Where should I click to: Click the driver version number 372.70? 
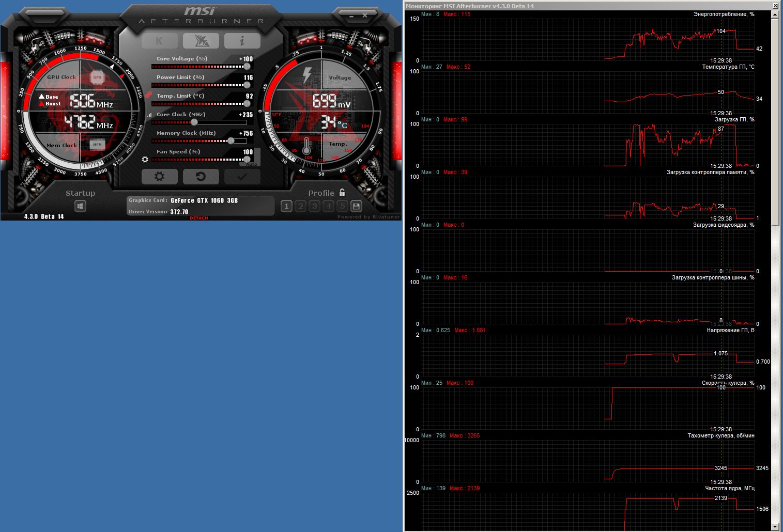(179, 212)
